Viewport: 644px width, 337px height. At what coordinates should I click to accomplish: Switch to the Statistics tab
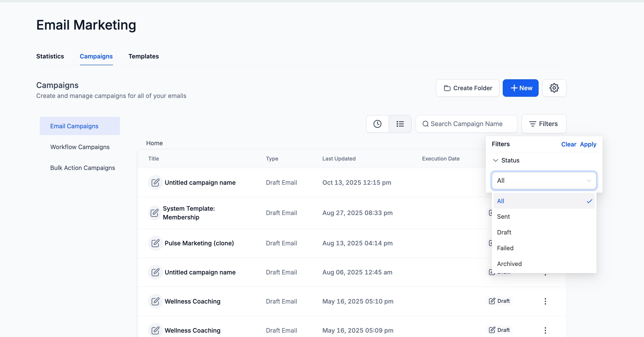tap(50, 56)
